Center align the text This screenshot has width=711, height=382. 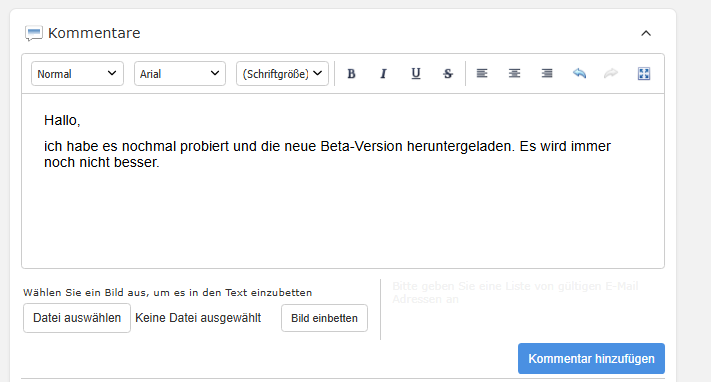tap(514, 73)
